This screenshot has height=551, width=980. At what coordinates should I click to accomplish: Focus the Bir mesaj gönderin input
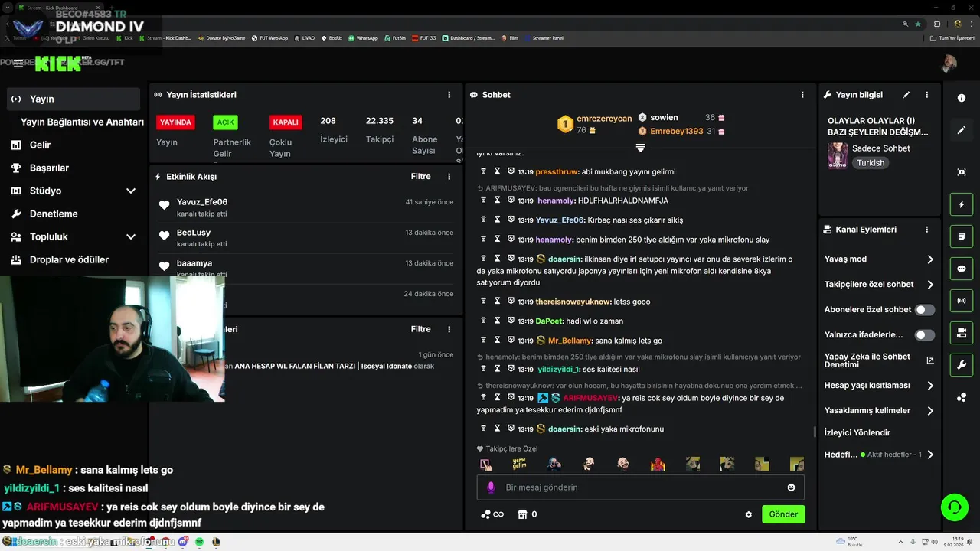click(x=641, y=487)
